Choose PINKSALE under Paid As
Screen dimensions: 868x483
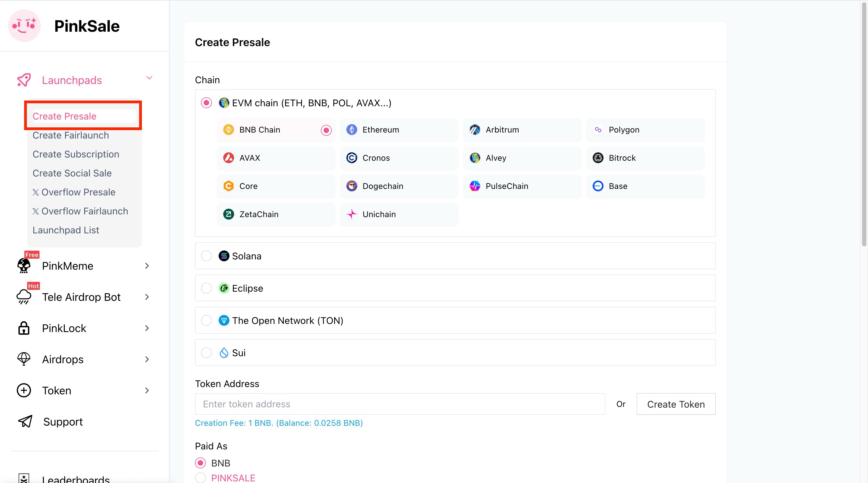click(200, 478)
